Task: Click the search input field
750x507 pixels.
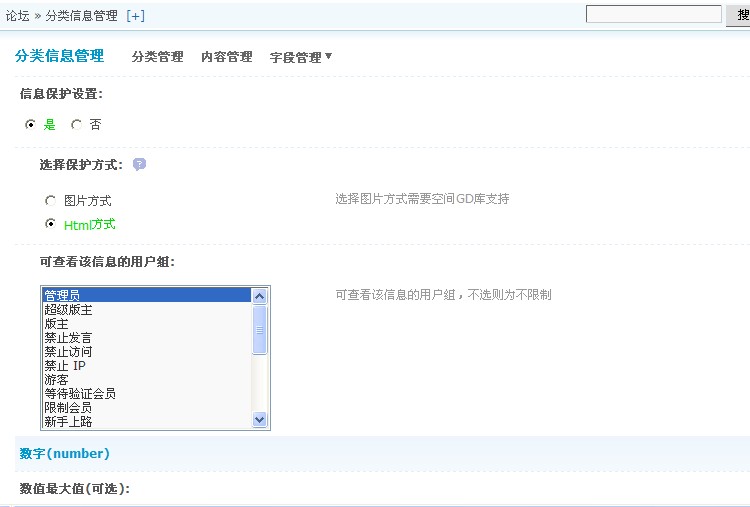Action: [x=653, y=14]
